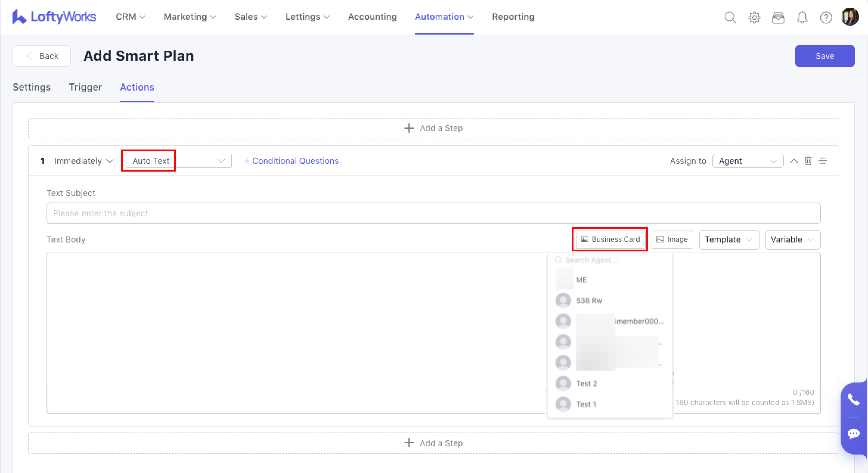
Task: Expand the Variable dropdown
Action: click(x=792, y=239)
